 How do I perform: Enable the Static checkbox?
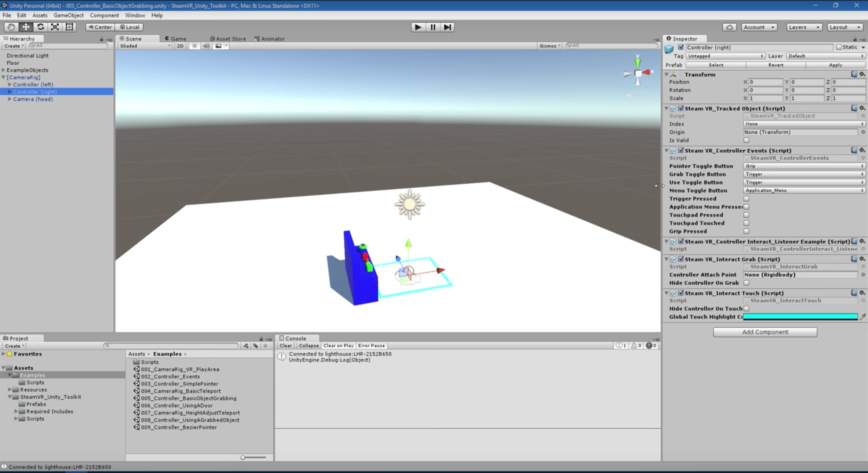point(839,47)
